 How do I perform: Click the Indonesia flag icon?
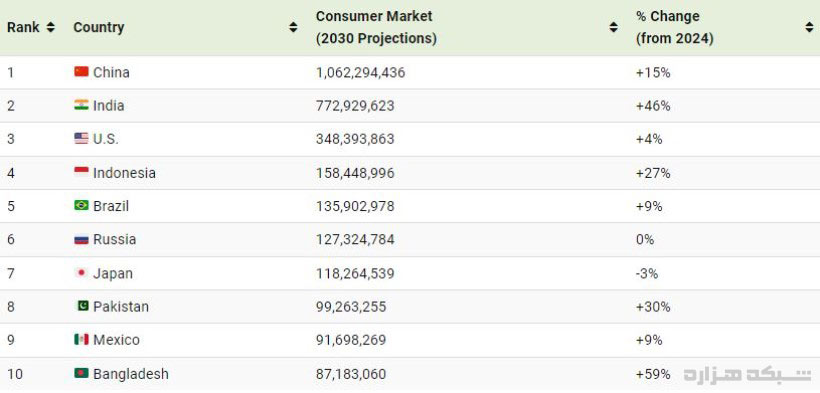(x=81, y=172)
